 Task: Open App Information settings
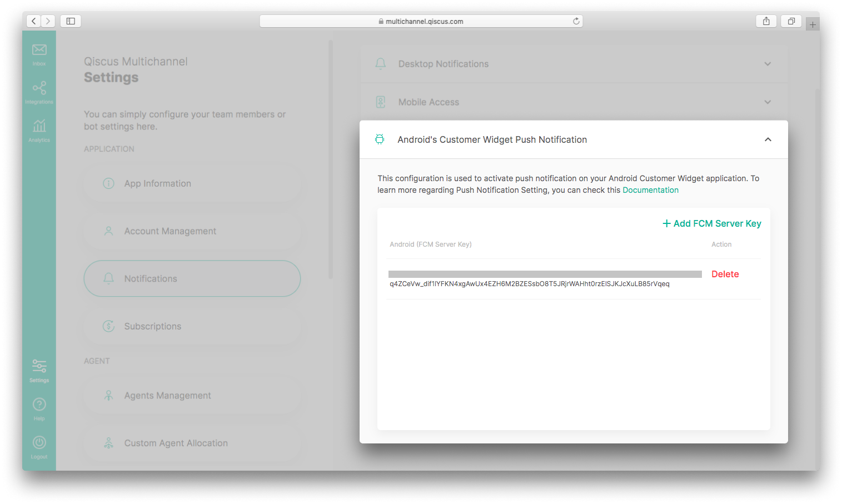[192, 183]
